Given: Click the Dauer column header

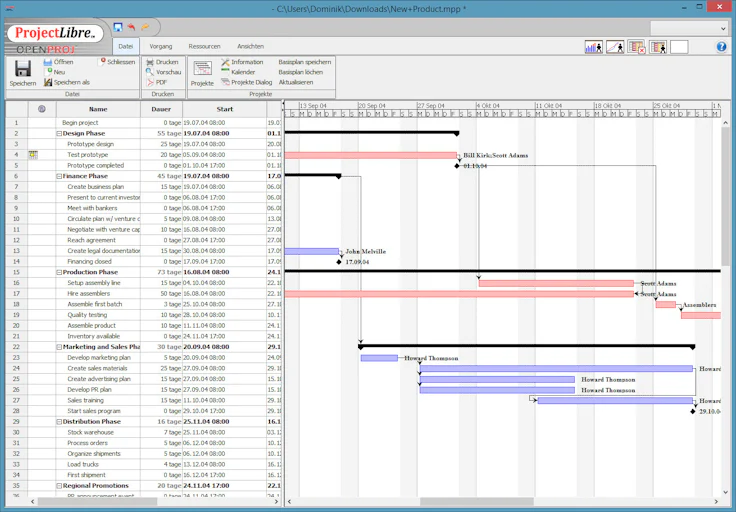Looking at the screenshot, I should point(161,109).
